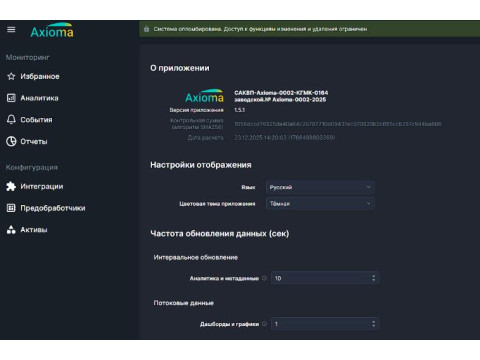Click the Интервальное обновление subheading
This screenshot has height=360, width=480.
[x=196, y=257]
